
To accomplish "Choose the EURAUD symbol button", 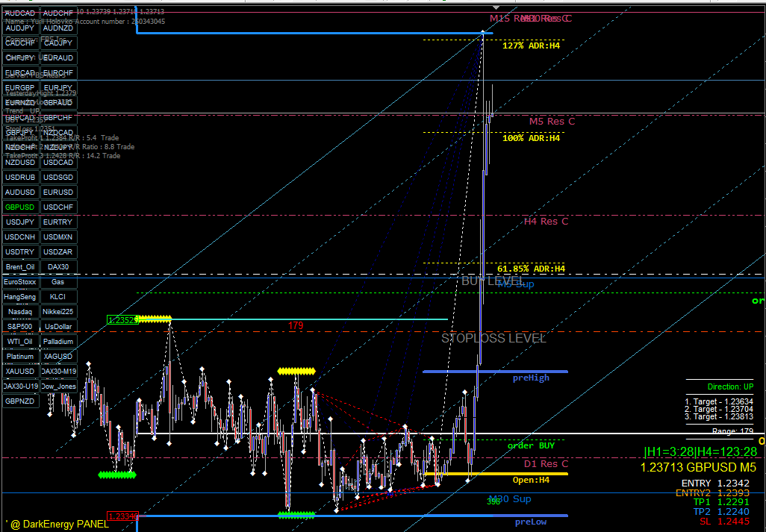I will [x=59, y=57].
